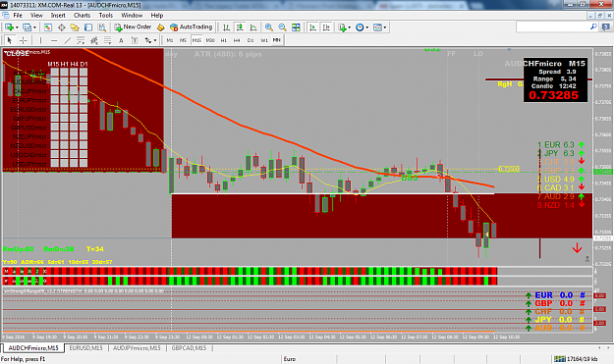614x364 pixels.
Task: Open the Tools menu
Action: click(106, 16)
